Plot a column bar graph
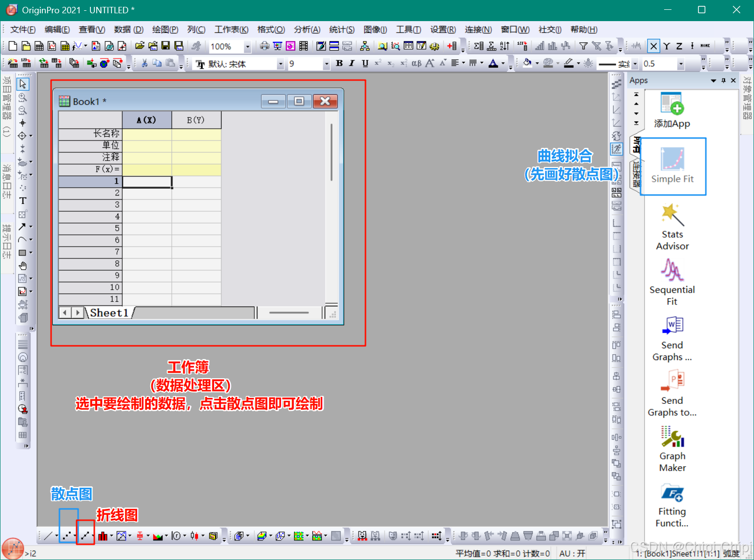The image size is (754, 560). click(102, 536)
